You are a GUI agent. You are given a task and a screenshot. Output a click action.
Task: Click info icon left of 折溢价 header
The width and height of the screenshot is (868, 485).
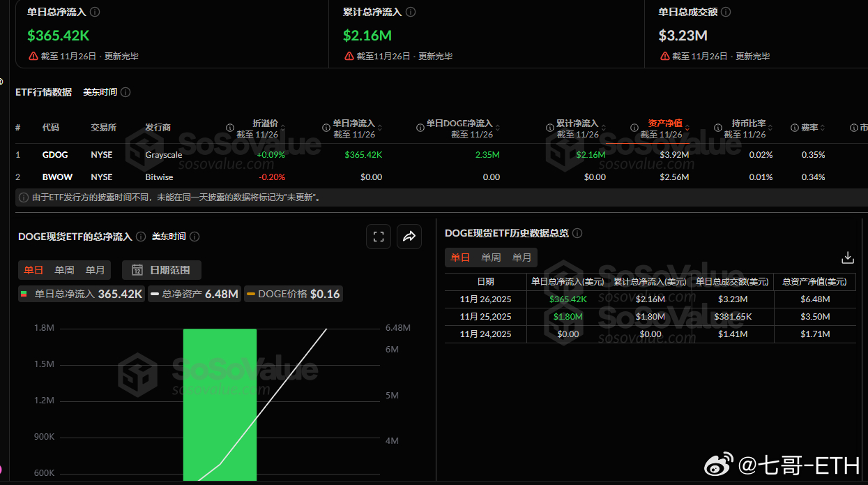click(230, 128)
